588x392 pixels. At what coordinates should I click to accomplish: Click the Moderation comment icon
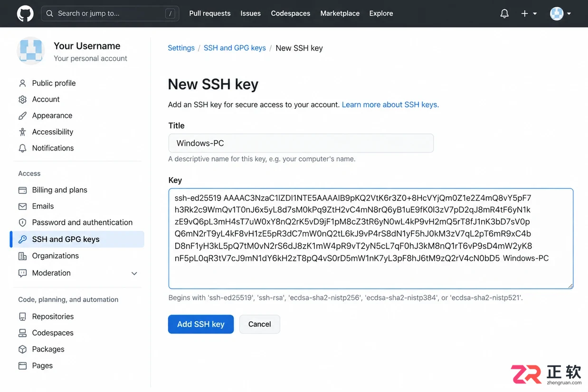22,273
